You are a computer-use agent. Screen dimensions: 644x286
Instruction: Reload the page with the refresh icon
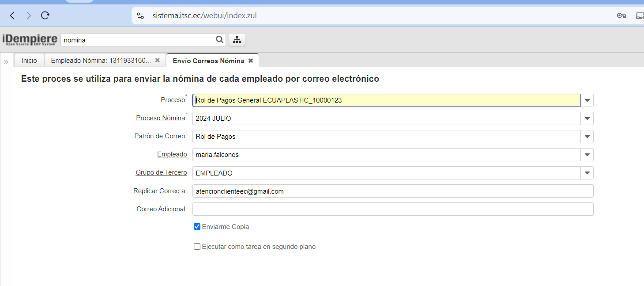pyautogui.click(x=45, y=15)
